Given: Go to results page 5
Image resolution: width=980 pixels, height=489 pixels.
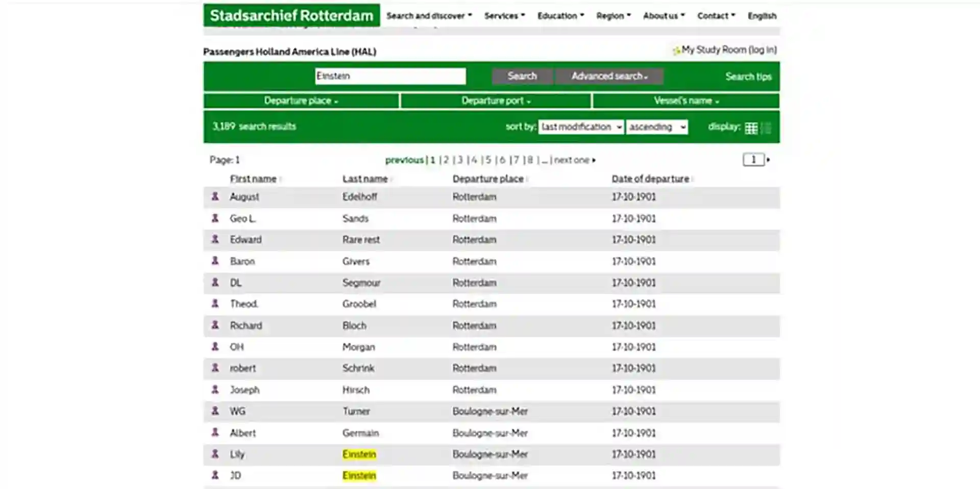Looking at the screenshot, I should pos(488,160).
